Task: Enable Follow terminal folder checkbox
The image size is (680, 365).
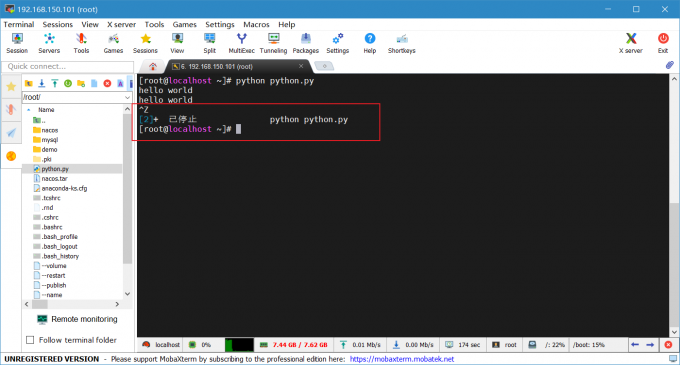Action: click(30, 340)
